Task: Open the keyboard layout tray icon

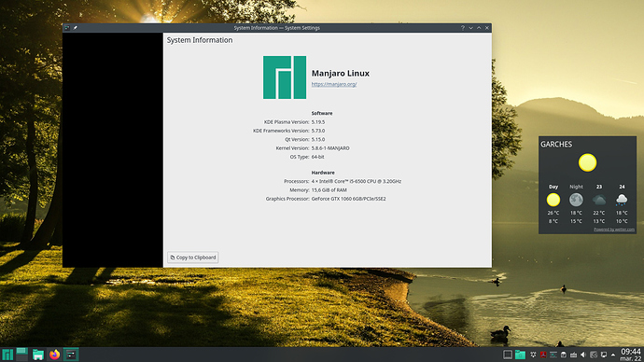Action: tap(573, 355)
